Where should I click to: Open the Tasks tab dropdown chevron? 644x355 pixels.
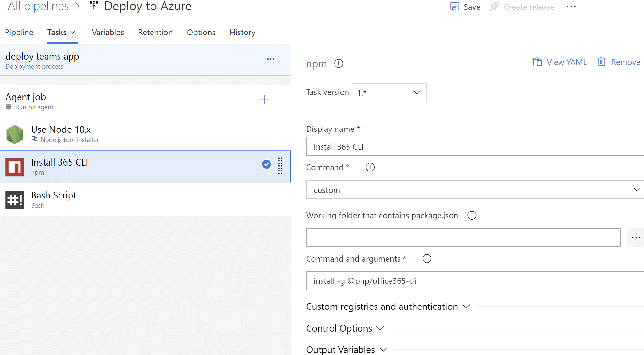pos(72,33)
